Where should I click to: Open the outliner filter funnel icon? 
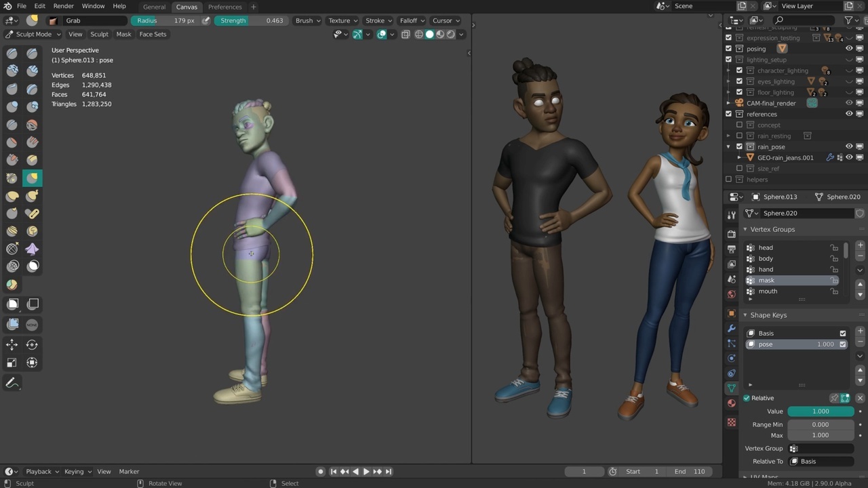point(848,20)
